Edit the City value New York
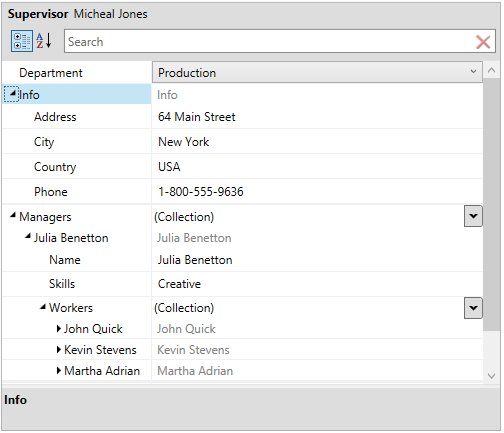 (x=317, y=142)
